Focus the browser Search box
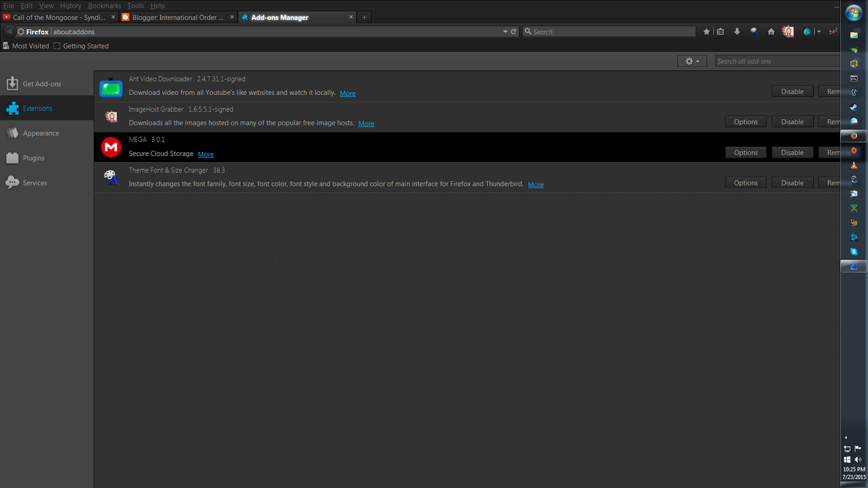This screenshot has width=868, height=488. pos(609,31)
